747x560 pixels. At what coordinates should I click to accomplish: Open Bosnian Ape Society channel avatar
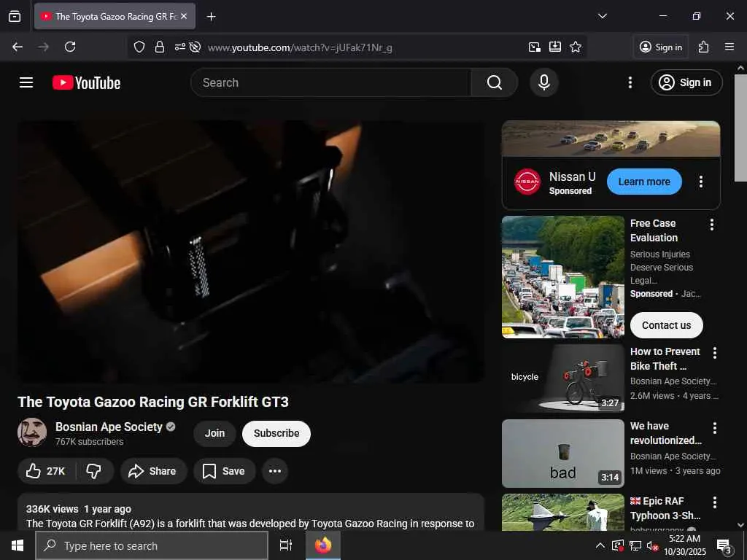(32, 432)
